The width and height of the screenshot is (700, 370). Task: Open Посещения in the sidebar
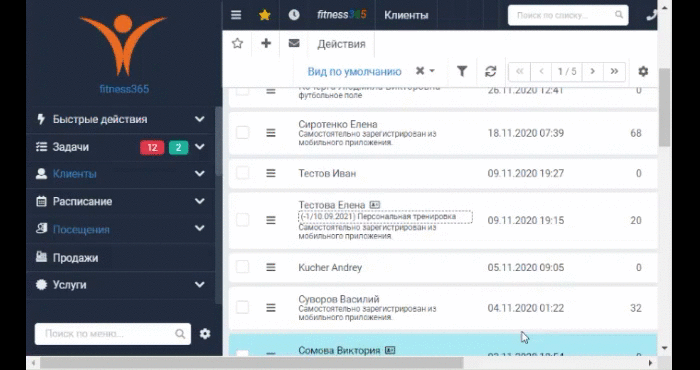(x=81, y=229)
